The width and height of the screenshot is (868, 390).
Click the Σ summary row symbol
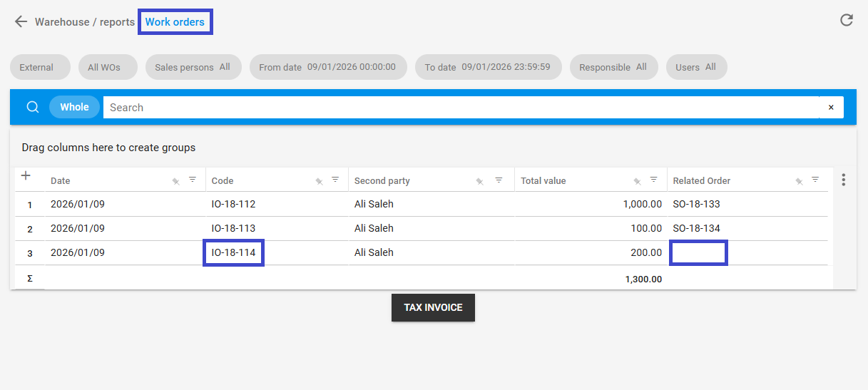30,278
